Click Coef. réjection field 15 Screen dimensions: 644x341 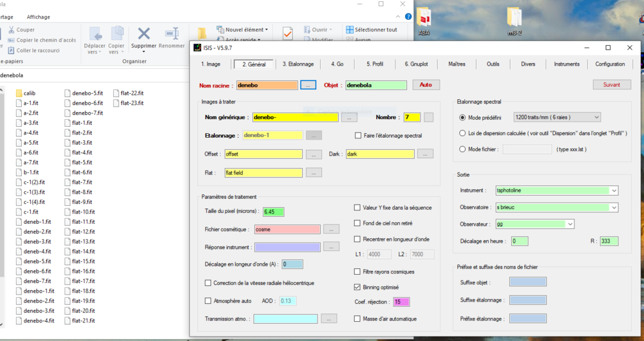401,302
